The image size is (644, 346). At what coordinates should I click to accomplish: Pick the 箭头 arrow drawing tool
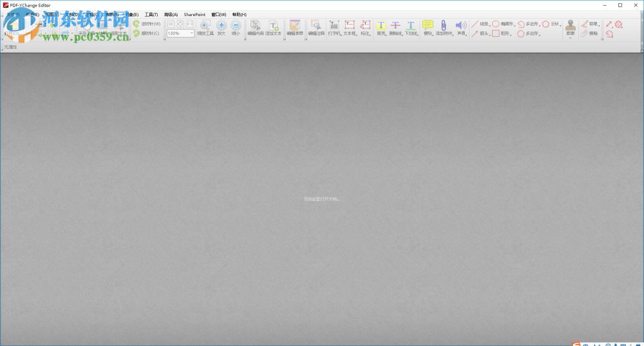[480, 34]
